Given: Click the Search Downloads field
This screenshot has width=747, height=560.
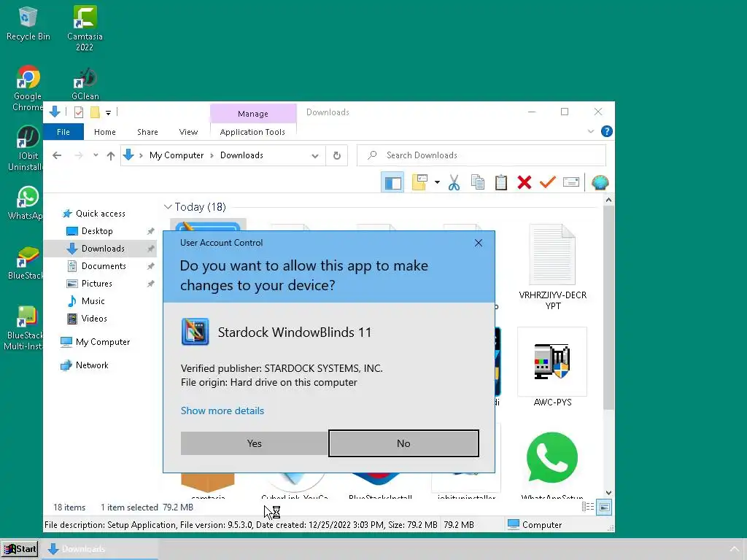Looking at the screenshot, I should click(x=481, y=155).
